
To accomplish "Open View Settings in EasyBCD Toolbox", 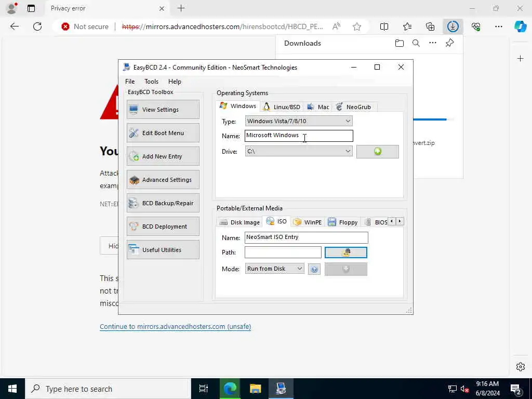I will coord(163,109).
